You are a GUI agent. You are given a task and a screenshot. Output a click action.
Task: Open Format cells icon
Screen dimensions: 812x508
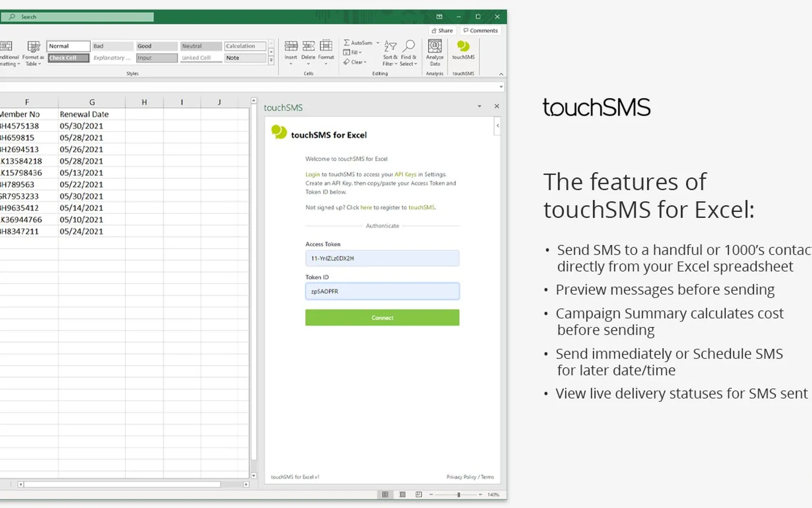coord(326,52)
